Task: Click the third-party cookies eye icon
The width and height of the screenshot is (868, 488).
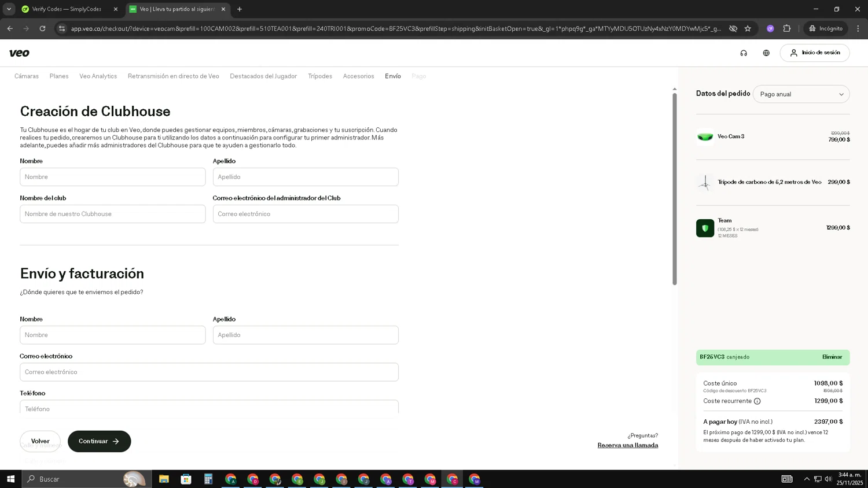Action: 733,28
